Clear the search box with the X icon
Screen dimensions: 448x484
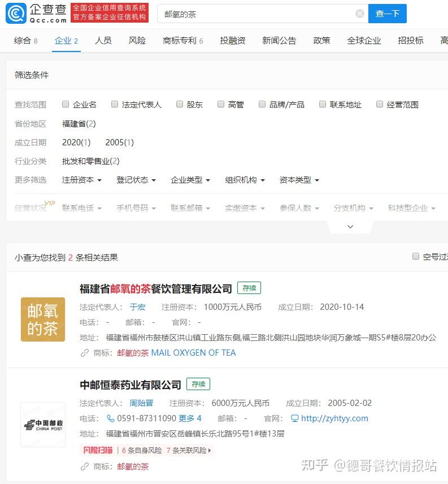click(x=359, y=14)
